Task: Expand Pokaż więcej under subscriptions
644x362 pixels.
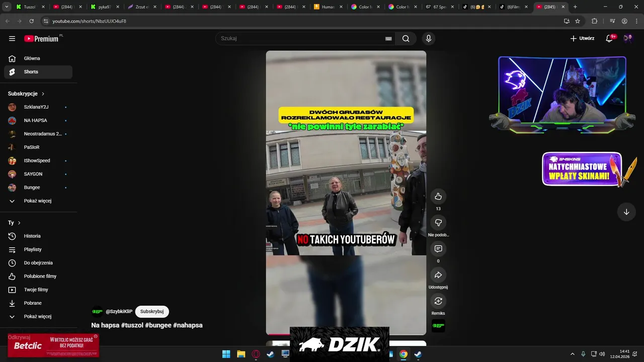Action: (x=38, y=201)
